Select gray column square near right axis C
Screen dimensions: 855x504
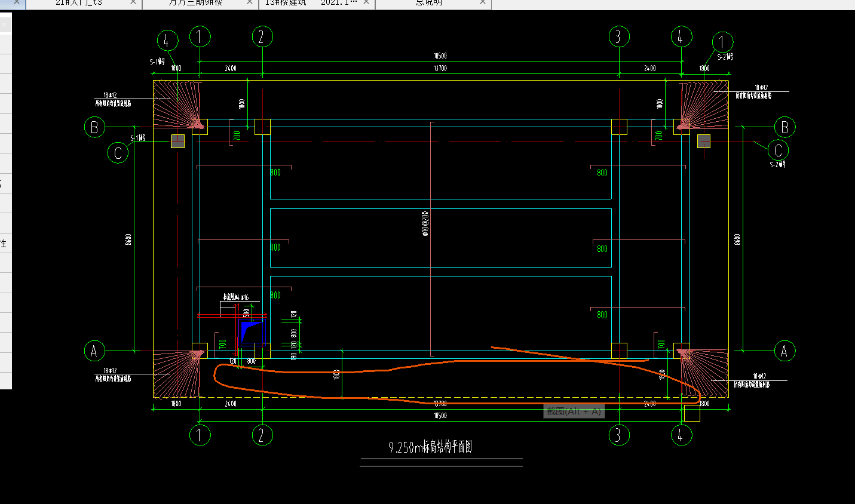[704, 141]
